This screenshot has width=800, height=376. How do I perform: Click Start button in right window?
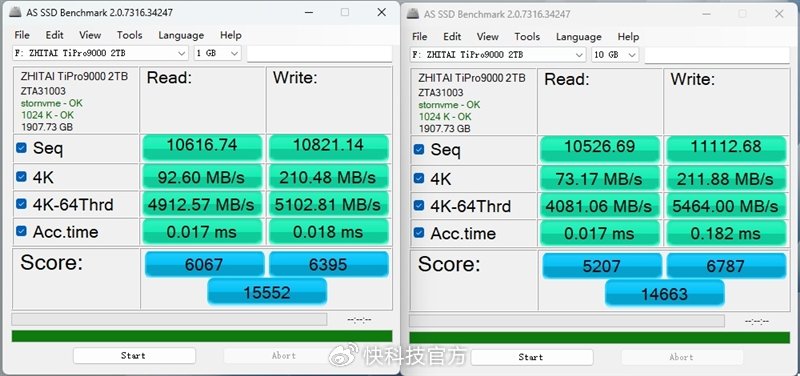coord(532,357)
